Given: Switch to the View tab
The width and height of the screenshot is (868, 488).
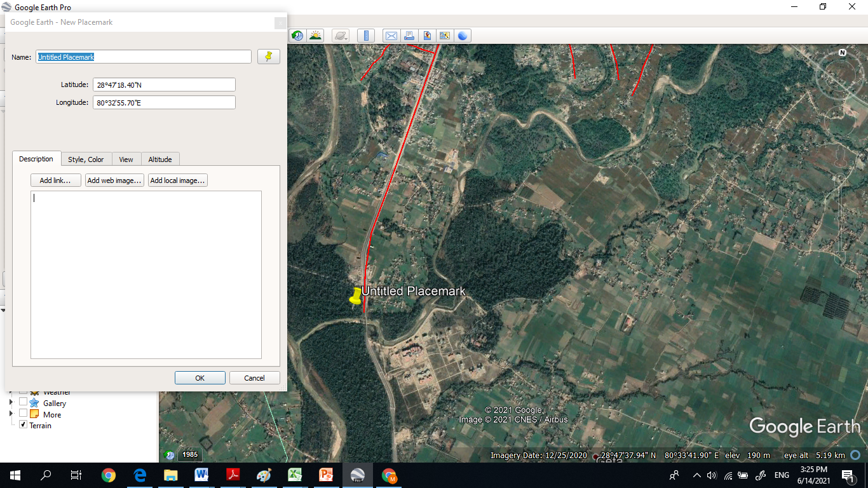Looking at the screenshot, I should [x=126, y=159].
